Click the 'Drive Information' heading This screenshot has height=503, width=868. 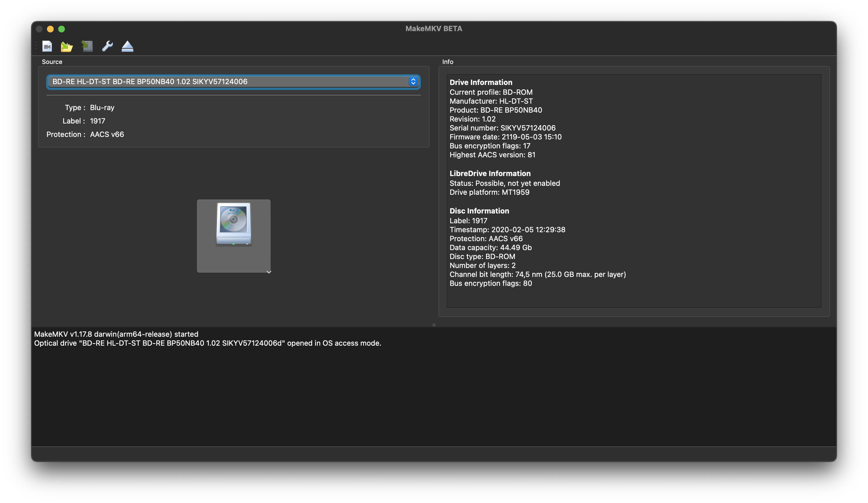(x=481, y=82)
